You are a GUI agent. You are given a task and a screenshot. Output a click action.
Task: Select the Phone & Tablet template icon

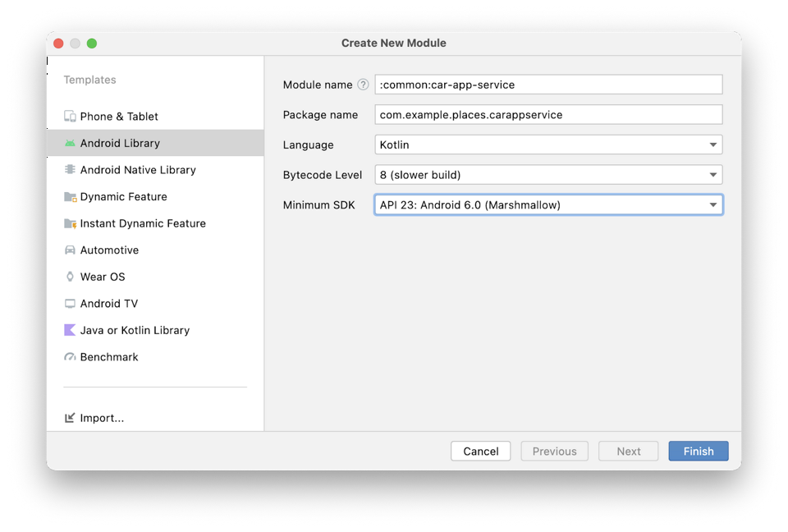pyautogui.click(x=71, y=116)
